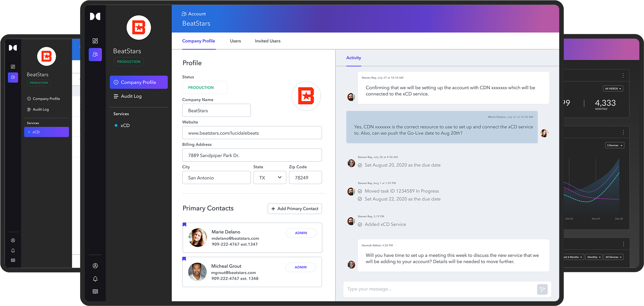Select the highlighted account users icon in the center sidebar
Image resolution: width=644 pixels, height=306 pixels.
click(95, 54)
